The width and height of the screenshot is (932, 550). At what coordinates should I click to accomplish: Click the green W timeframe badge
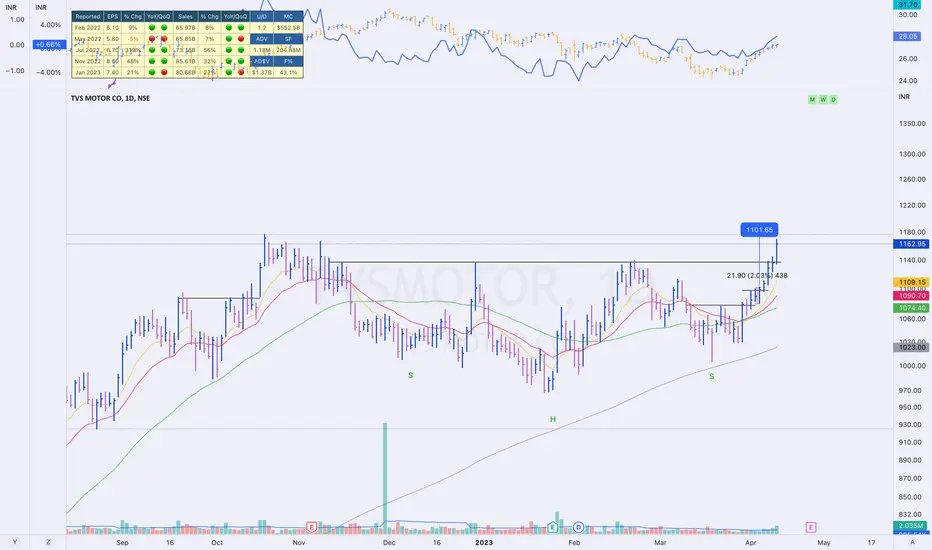pos(823,99)
